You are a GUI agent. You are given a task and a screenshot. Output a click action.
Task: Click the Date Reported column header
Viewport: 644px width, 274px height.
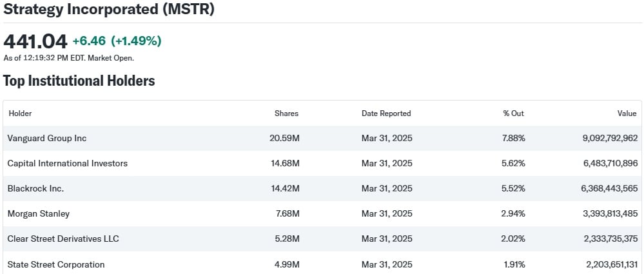pos(386,113)
